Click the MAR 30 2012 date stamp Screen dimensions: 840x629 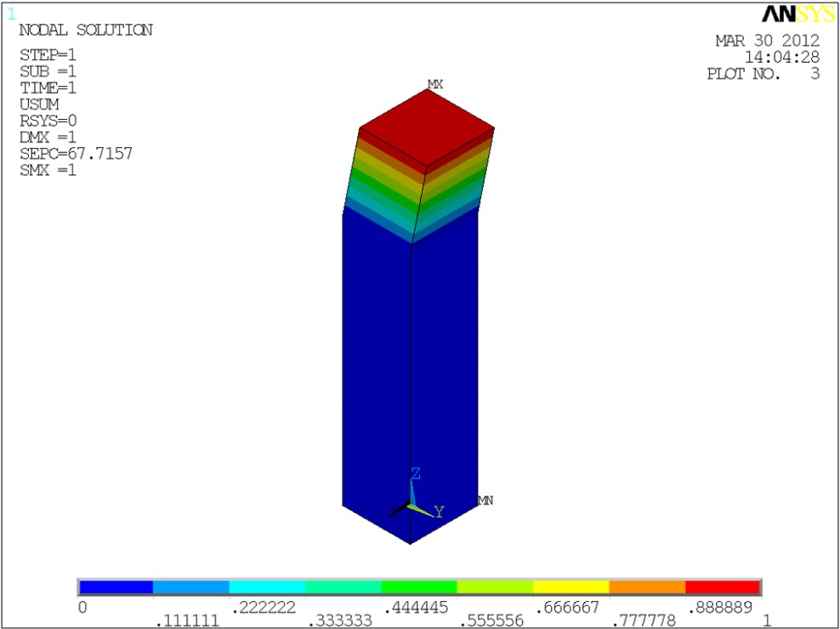tap(767, 40)
